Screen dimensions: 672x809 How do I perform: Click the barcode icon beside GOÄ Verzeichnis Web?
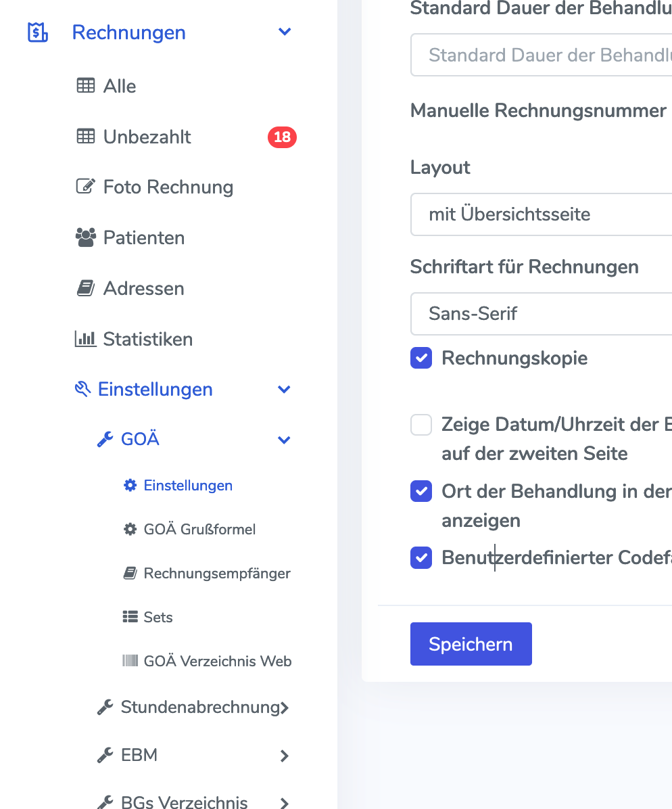pos(130,661)
